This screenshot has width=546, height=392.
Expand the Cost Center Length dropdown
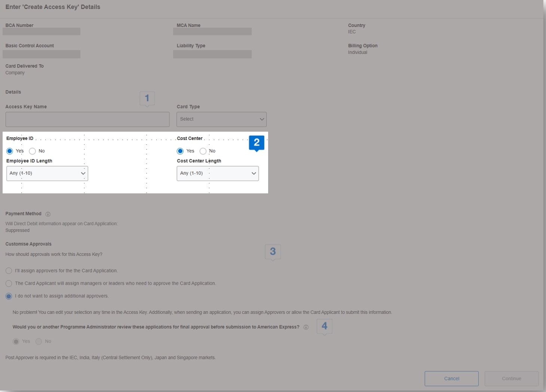218,174
